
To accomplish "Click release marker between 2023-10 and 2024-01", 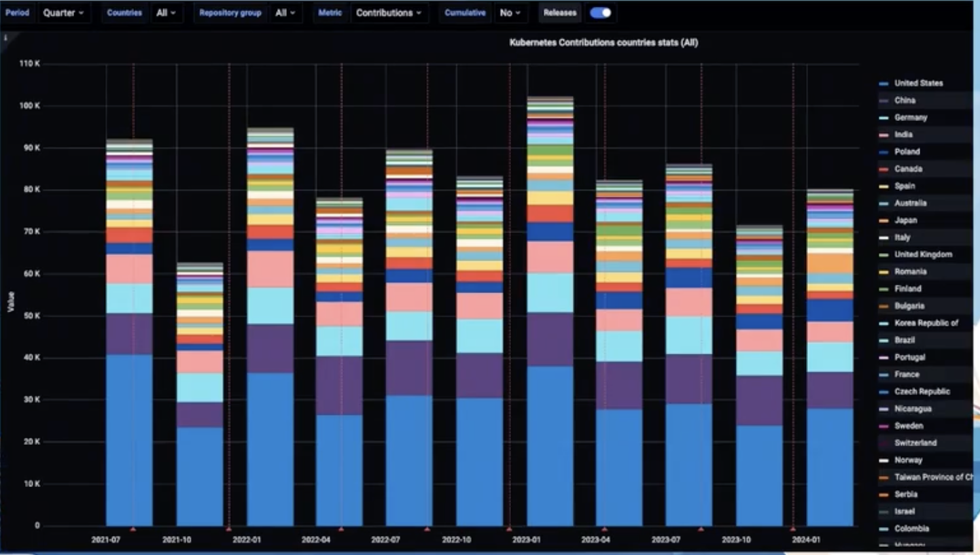I will (792, 528).
